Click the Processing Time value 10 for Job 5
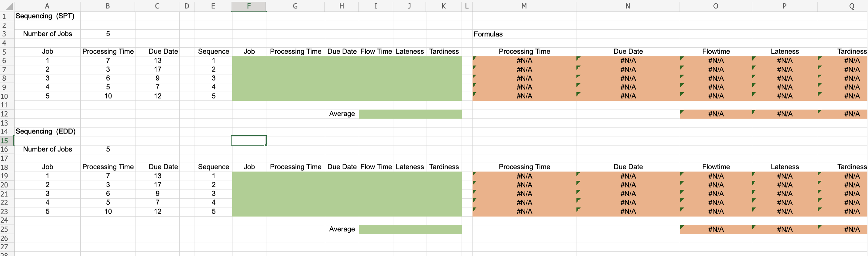Viewport: 868px width, 256px height. [108, 96]
